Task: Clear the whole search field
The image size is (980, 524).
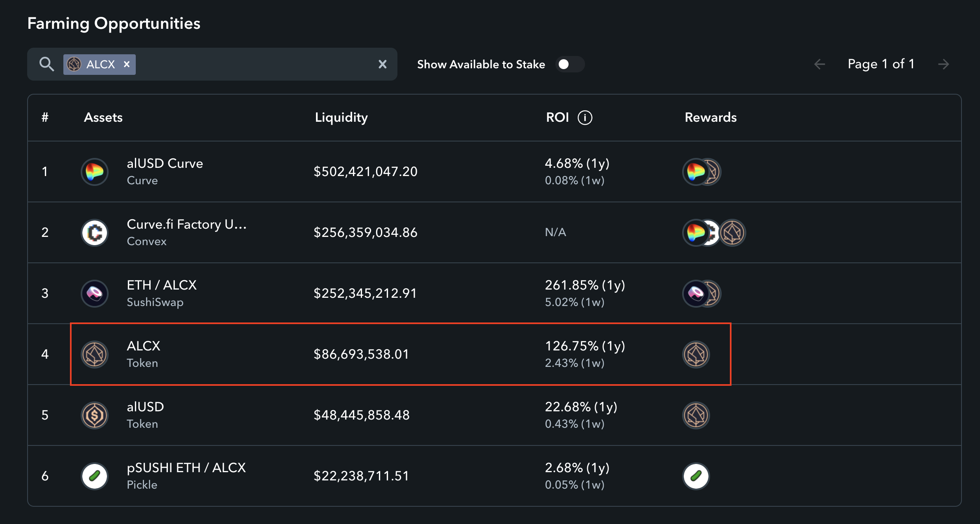Action: (383, 64)
